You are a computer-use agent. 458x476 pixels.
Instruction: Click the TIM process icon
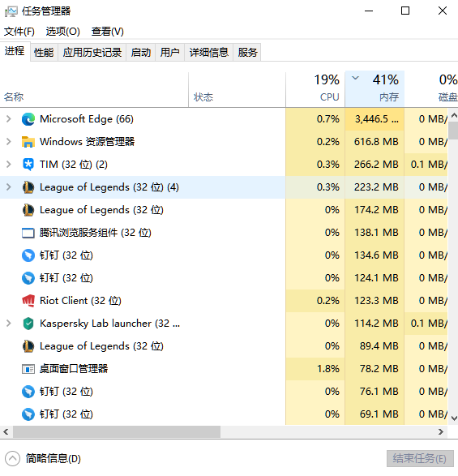pos(28,165)
